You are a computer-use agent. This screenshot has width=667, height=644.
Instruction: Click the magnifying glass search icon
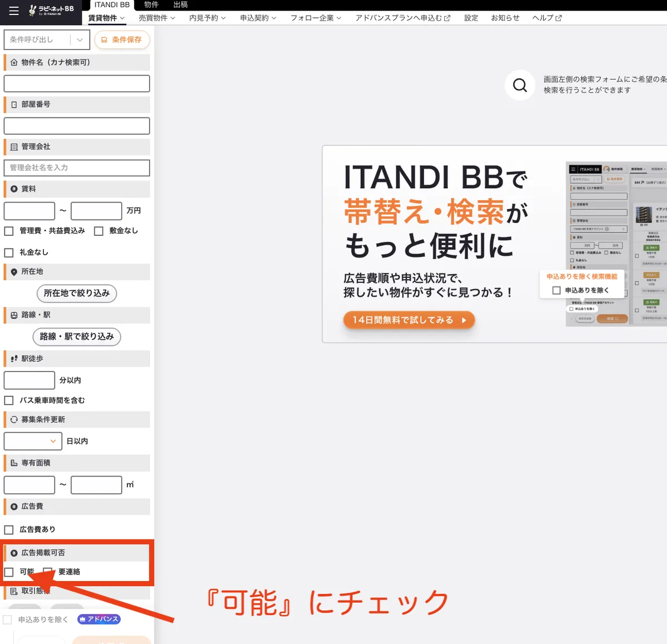tap(520, 85)
